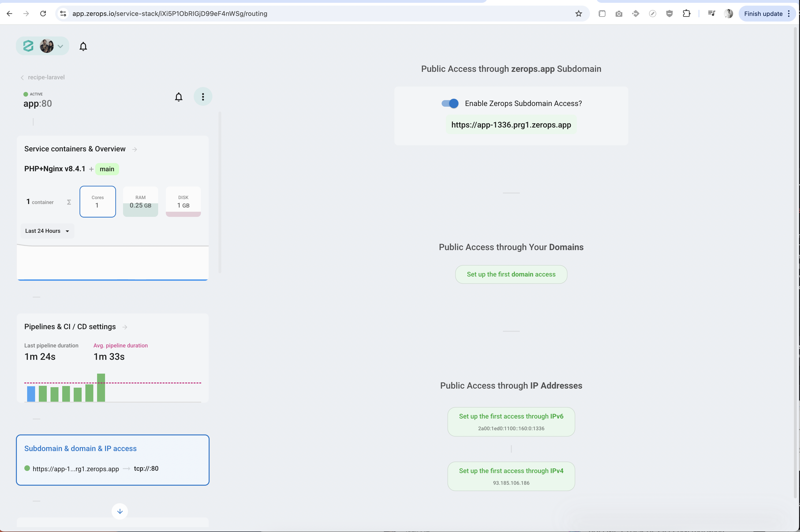800x532 pixels.
Task: Open the media controls icon
Action: [711, 14]
